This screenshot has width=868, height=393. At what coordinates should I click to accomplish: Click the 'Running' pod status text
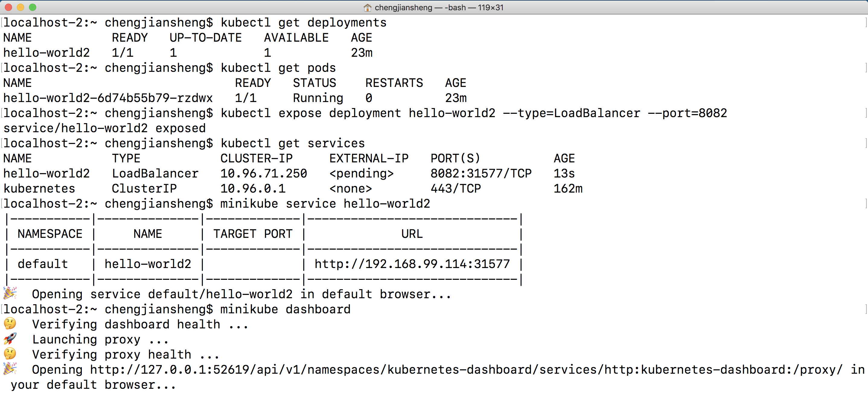point(318,98)
